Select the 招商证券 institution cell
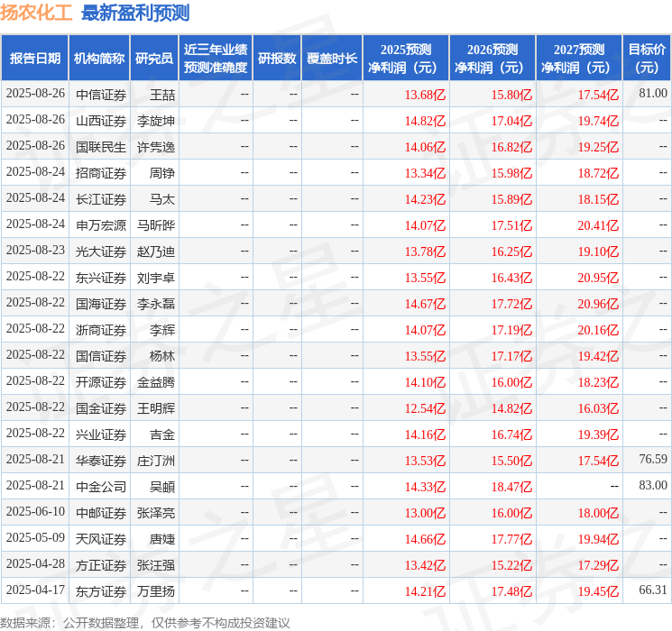 point(101,173)
